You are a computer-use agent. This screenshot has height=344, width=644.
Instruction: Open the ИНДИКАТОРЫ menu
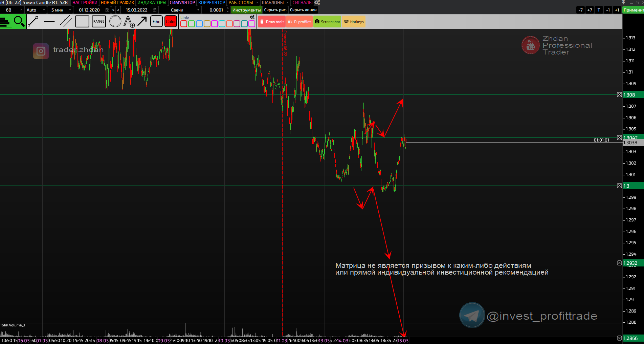(152, 2)
